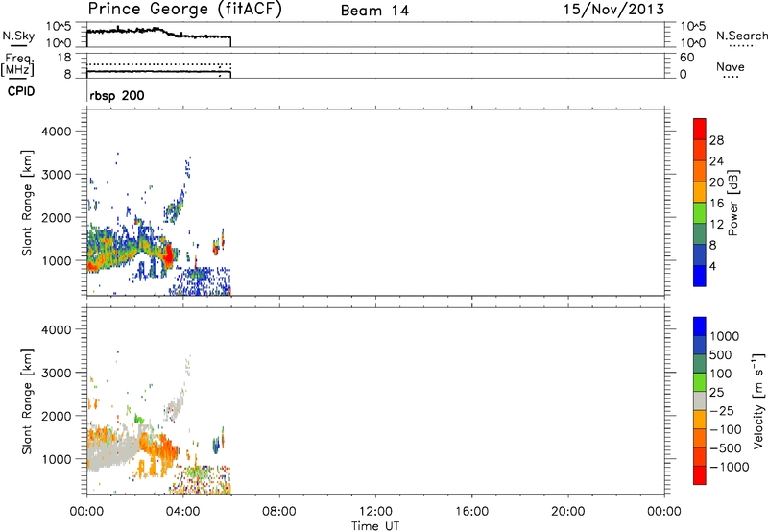Viewport: 768px width, 532px height.
Task: Click the 28 label on Power color bar
Action: coord(716,140)
